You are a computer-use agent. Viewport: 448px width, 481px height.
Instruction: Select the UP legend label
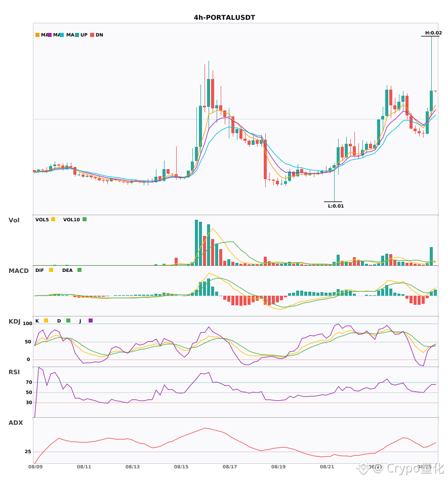coord(84,35)
